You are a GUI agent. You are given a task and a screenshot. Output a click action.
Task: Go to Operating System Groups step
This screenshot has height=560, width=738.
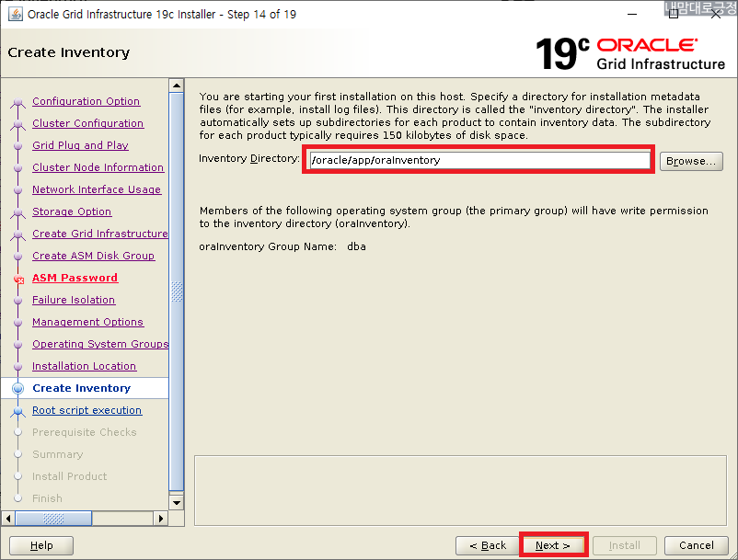click(x=100, y=345)
